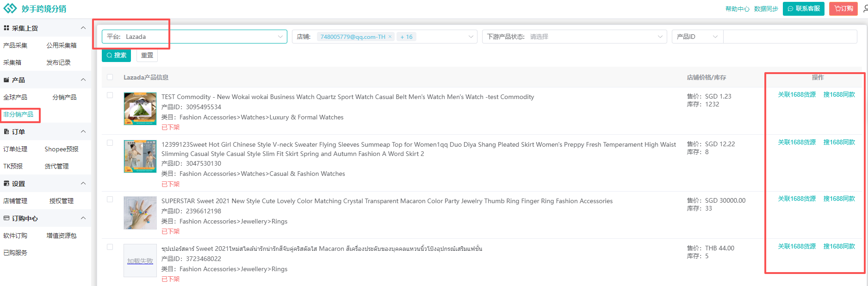The height and width of the screenshot is (286, 868).
Task: Open the crystal ring product thumbnail
Action: pos(140,213)
